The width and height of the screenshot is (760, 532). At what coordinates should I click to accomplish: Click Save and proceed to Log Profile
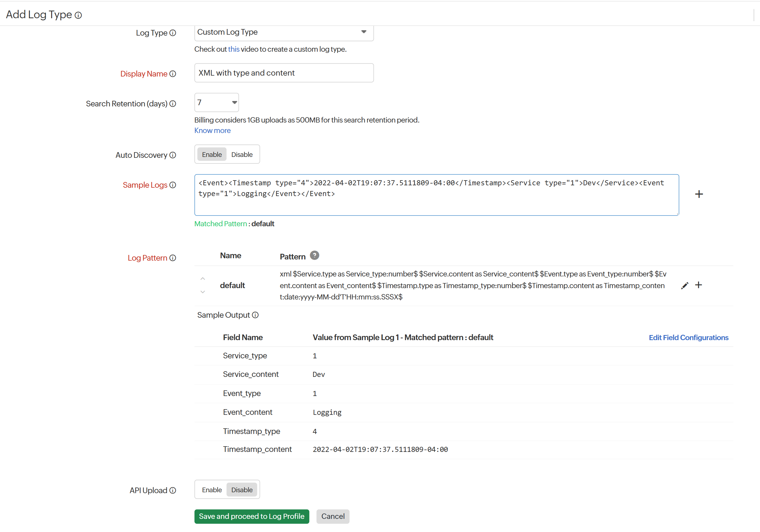coord(251,516)
